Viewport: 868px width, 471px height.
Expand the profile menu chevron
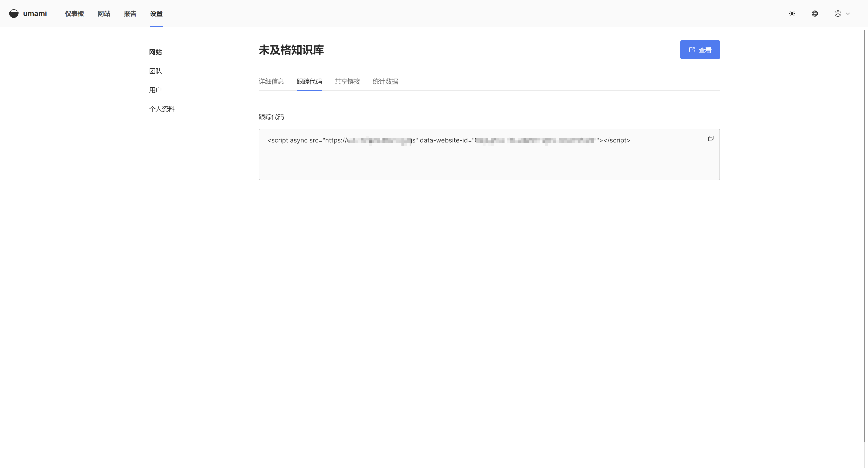[x=848, y=14]
